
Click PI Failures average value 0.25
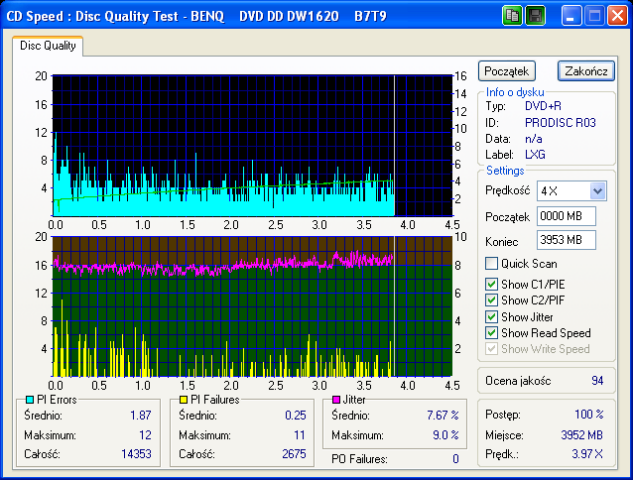point(296,415)
